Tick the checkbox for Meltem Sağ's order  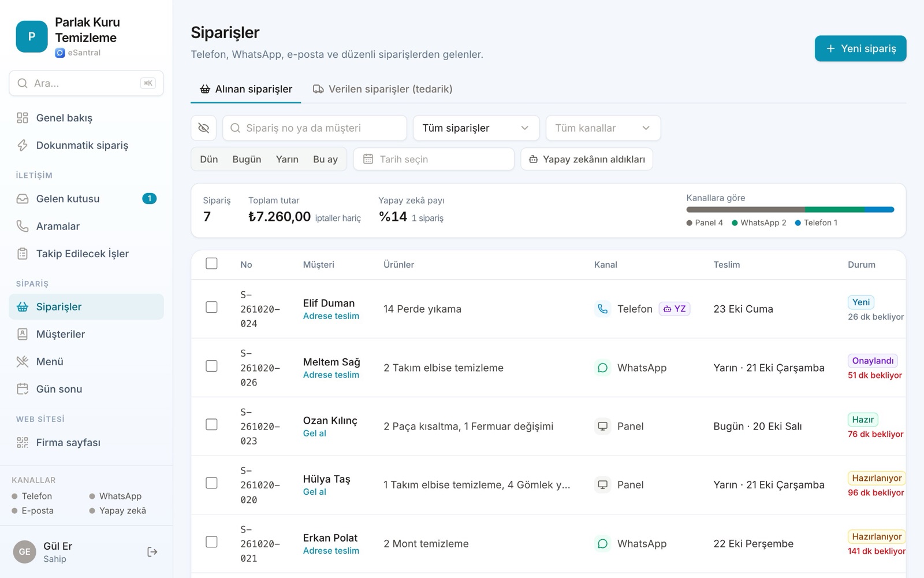[212, 366]
